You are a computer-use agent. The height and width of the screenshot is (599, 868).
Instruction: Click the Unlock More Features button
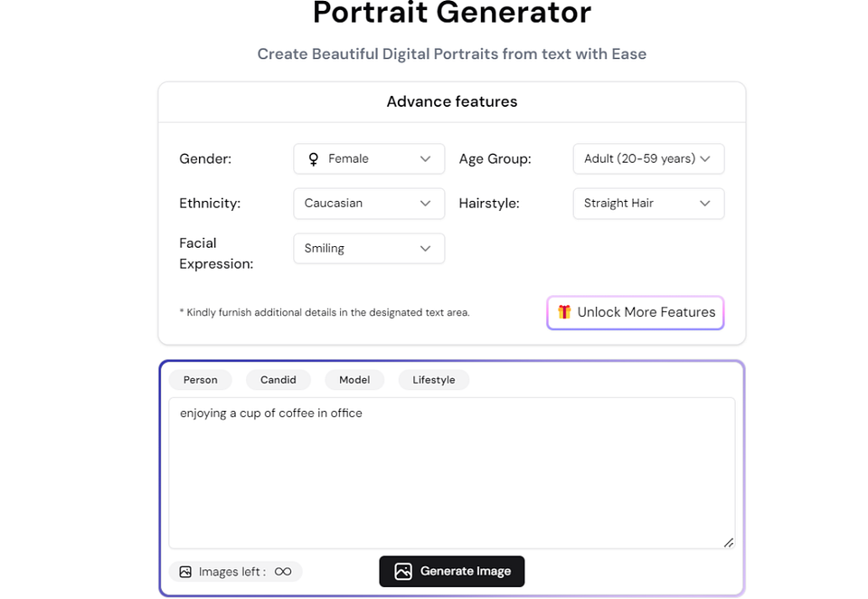[x=635, y=312]
